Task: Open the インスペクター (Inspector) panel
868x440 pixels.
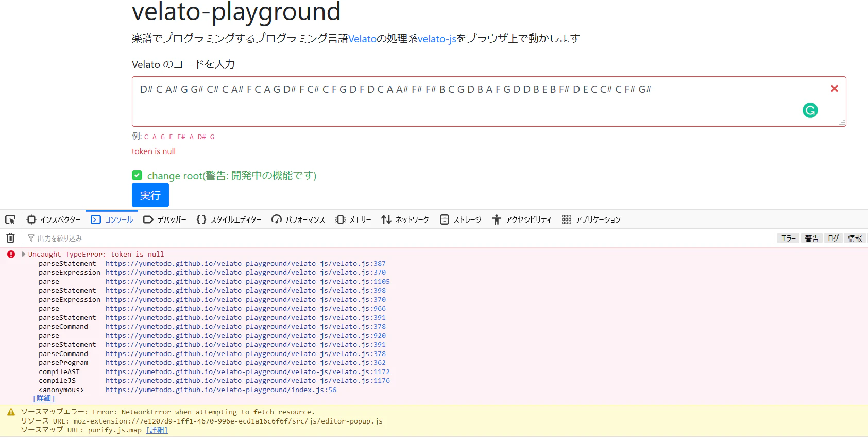Action: (54, 219)
